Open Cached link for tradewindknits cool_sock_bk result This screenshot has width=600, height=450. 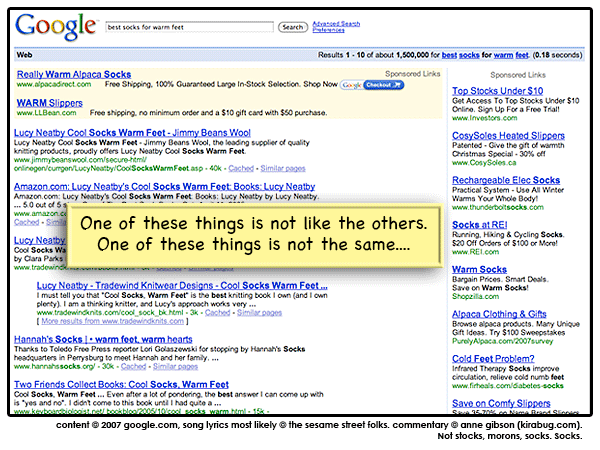point(217,313)
